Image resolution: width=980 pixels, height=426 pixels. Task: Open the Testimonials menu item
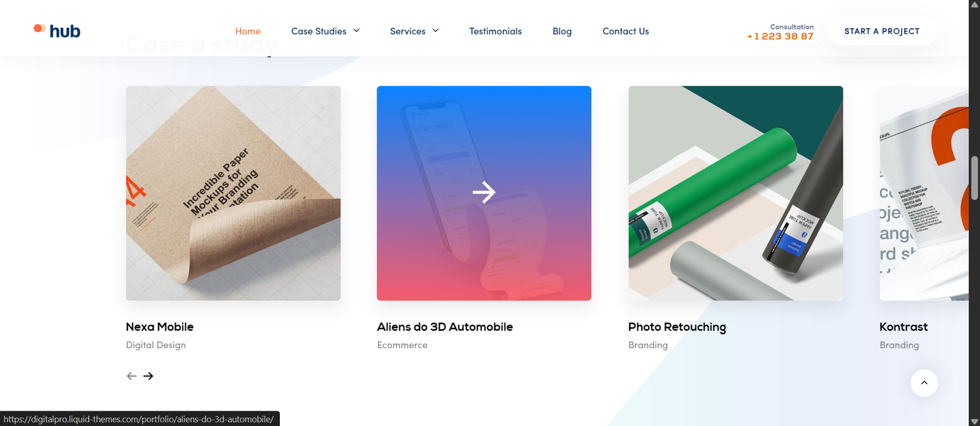[x=496, y=31]
